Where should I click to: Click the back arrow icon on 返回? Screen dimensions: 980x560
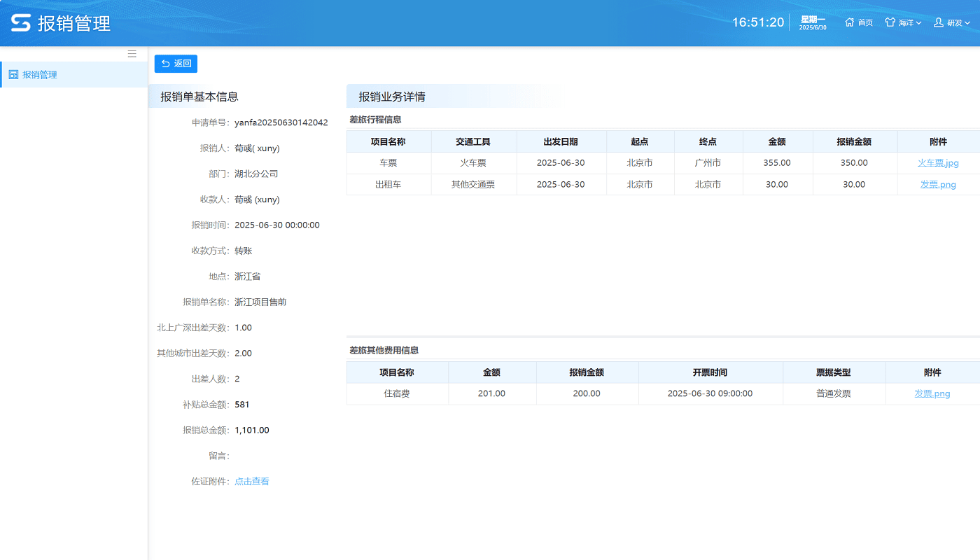(166, 64)
